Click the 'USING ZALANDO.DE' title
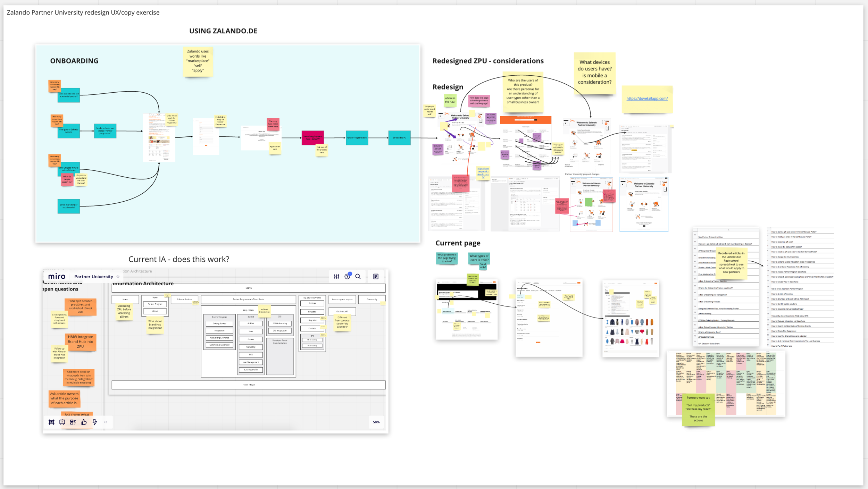 pyautogui.click(x=223, y=31)
